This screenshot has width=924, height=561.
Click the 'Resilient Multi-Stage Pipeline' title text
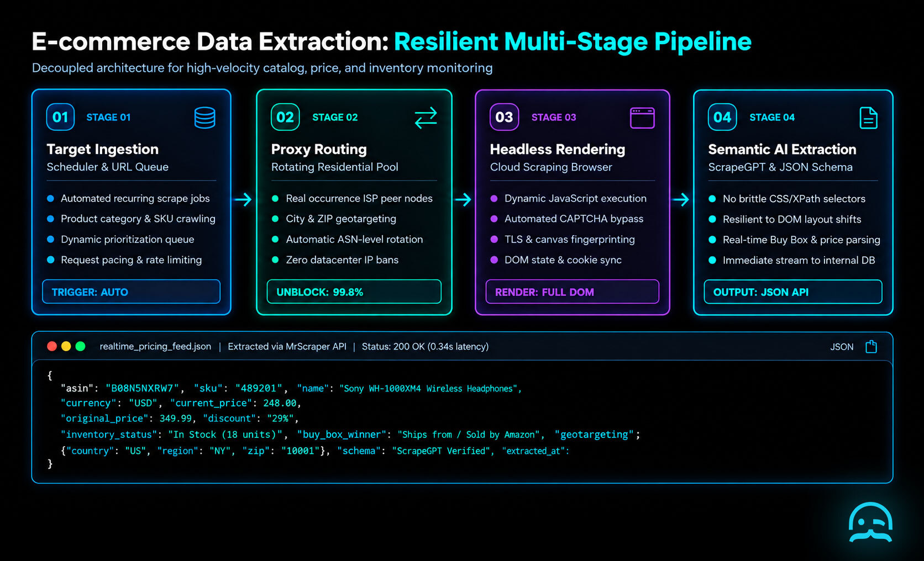573,41
